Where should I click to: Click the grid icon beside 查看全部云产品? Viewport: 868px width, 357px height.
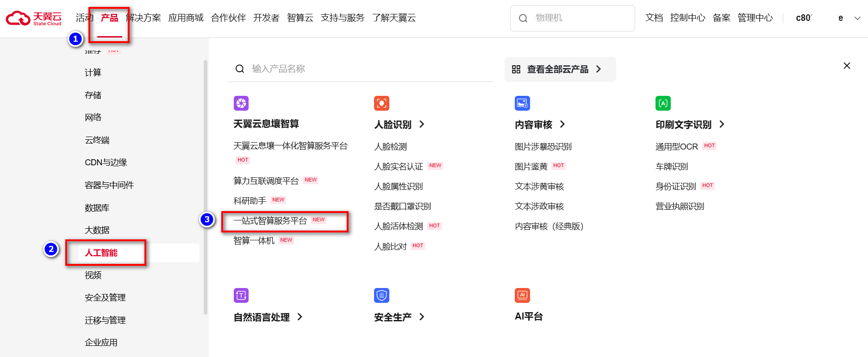tap(516, 69)
